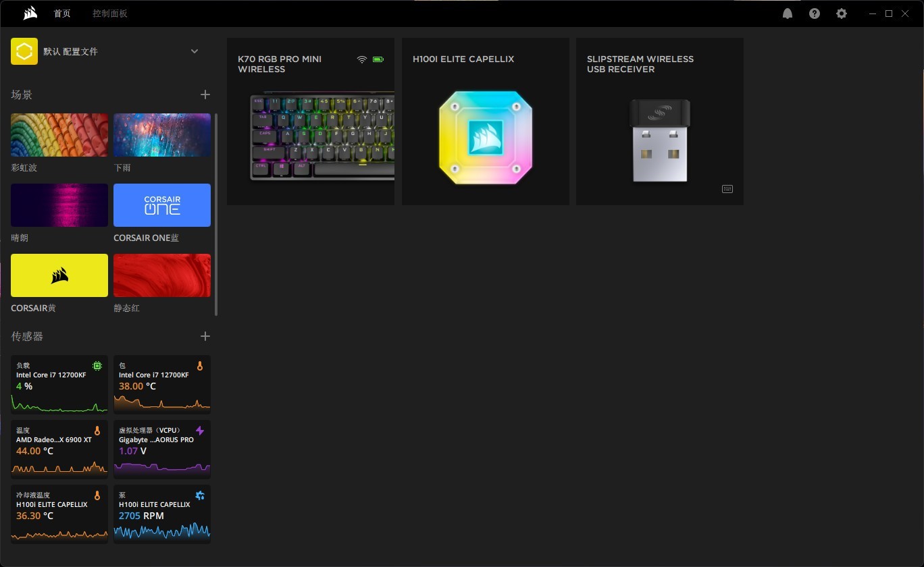
Task: Open the AMD Radeon 温度 sensor tile
Action: click(59, 449)
